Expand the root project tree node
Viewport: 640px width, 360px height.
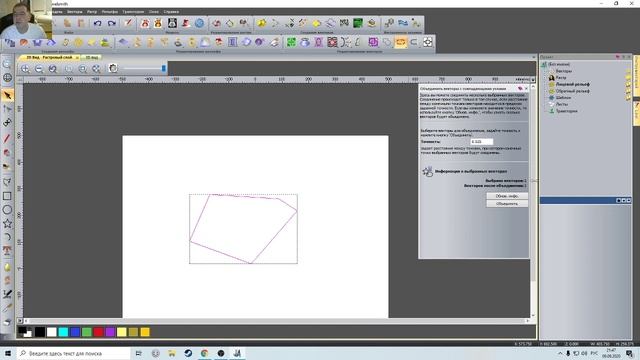pos(544,64)
